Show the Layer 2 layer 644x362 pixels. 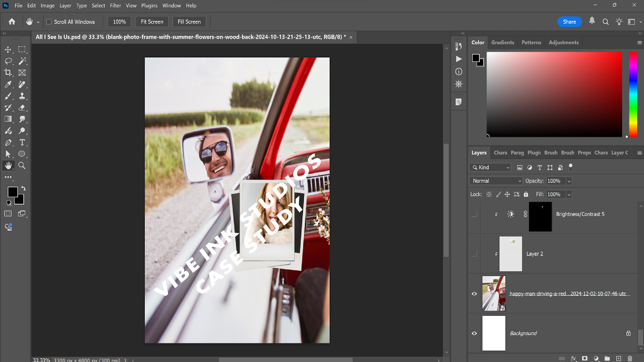pyautogui.click(x=474, y=254)
